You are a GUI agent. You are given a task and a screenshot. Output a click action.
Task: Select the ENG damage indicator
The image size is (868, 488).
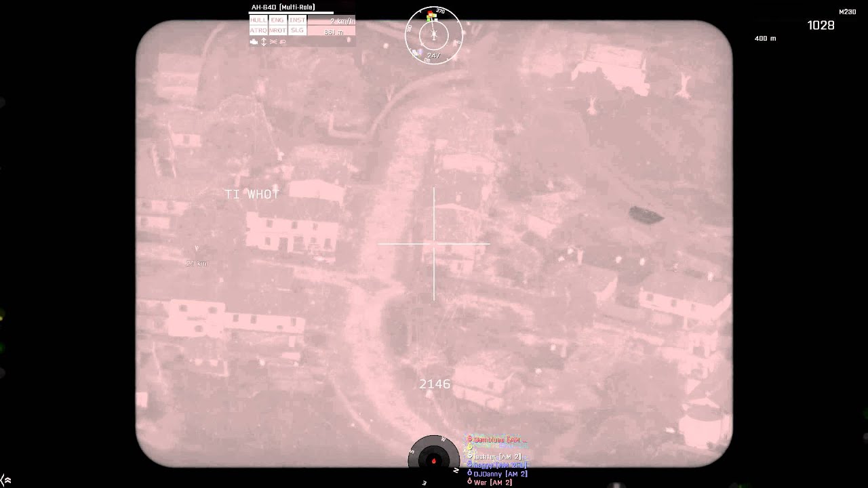278,20
